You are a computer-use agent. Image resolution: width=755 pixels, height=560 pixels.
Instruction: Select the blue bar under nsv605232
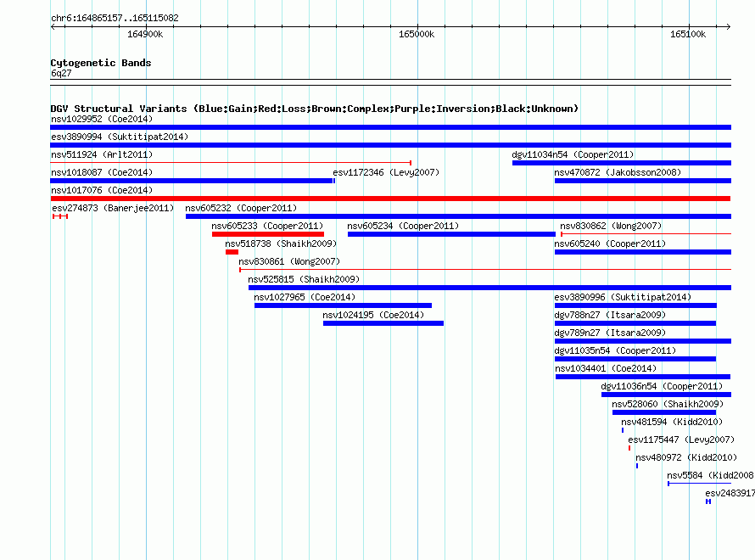pyautogui.click(x=458, y=216)
